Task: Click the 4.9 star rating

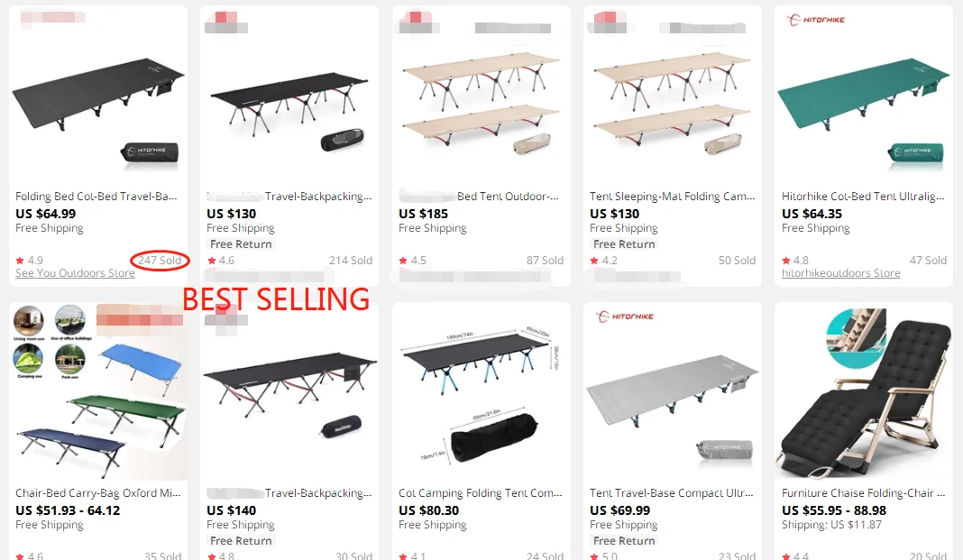Action: (x=30, y=261)
